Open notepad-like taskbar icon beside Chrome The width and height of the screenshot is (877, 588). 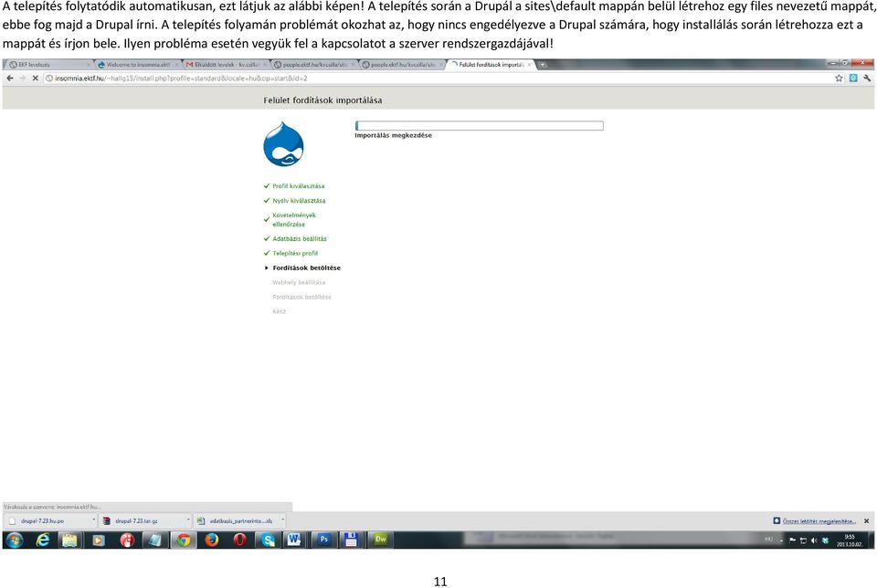point(155,540)
